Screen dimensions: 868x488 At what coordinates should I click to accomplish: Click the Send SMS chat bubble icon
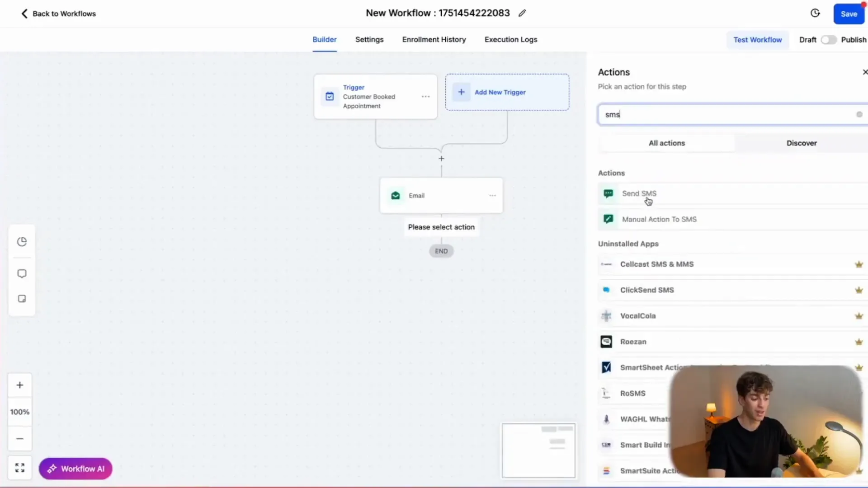pyautogui.click(x=609, y=193)
